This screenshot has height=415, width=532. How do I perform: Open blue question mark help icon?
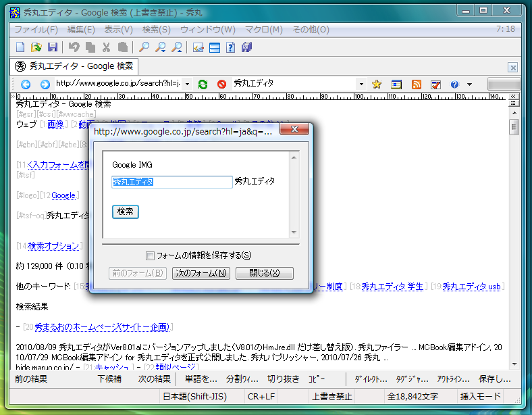(454, 84)
